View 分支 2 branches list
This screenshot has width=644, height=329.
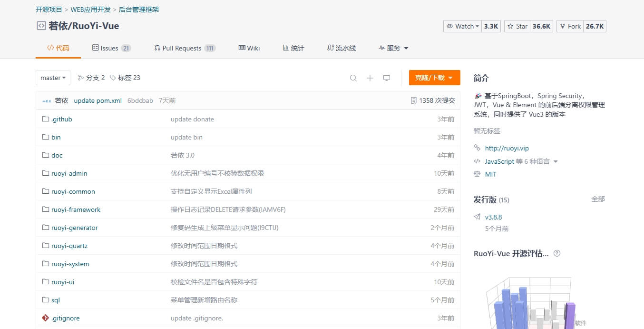pyautogui.click(x=91, y=78)
